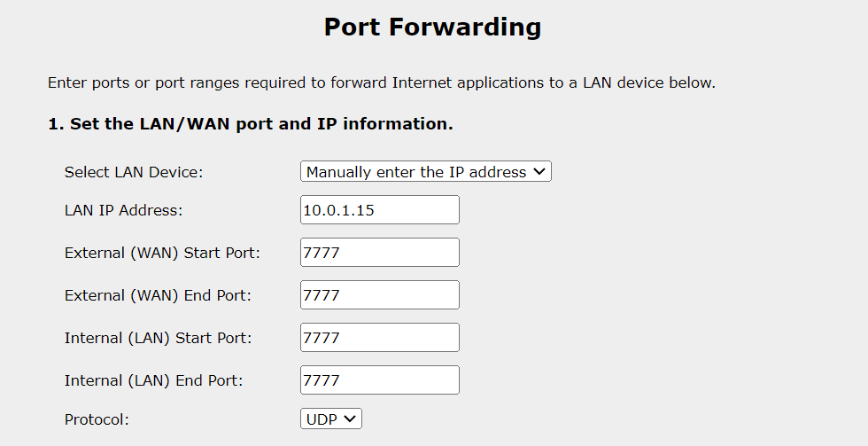Image resolution: width=868 pixels, height=446 pixels.
Task: Click the 10.0.1.15 address text
Action: tap(338, 210)
